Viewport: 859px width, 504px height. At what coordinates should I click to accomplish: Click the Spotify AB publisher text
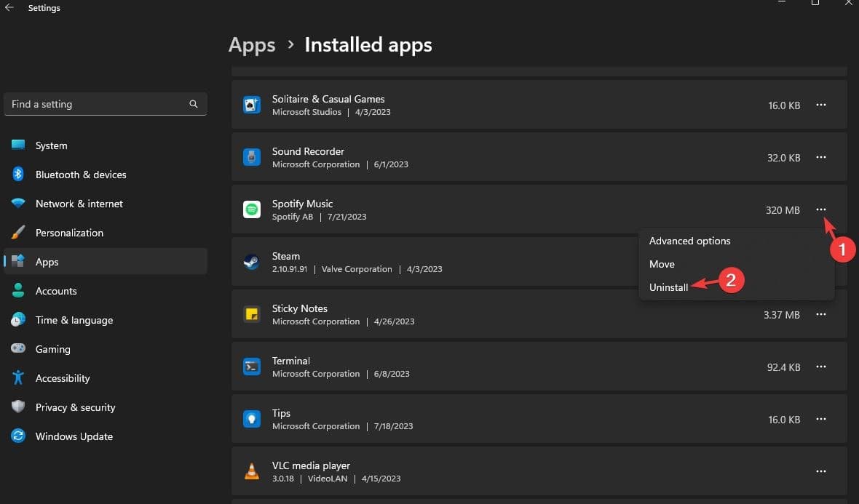pos(293,217)
